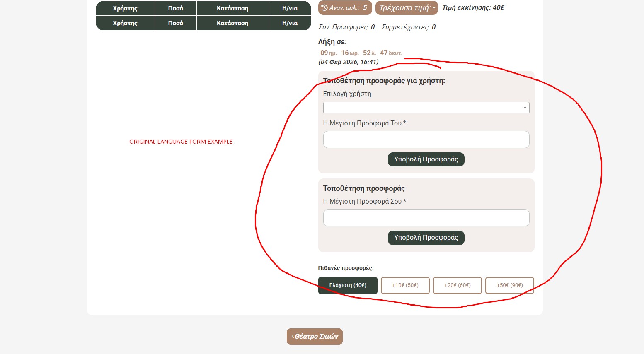Screen dimensions: 644x354
Task: Choose the "+20€ (60€)" bid option
Action: pos(457,285)
